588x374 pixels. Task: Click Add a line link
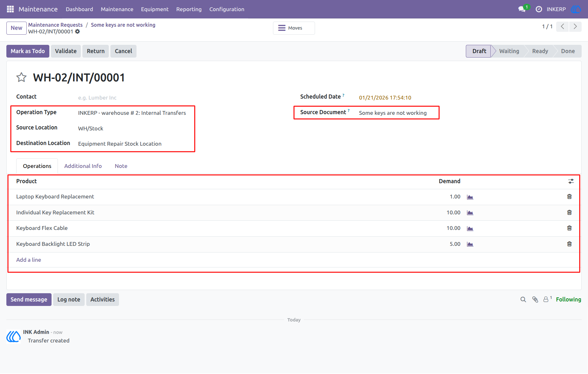pyautogui.click(x=29, y=260)
